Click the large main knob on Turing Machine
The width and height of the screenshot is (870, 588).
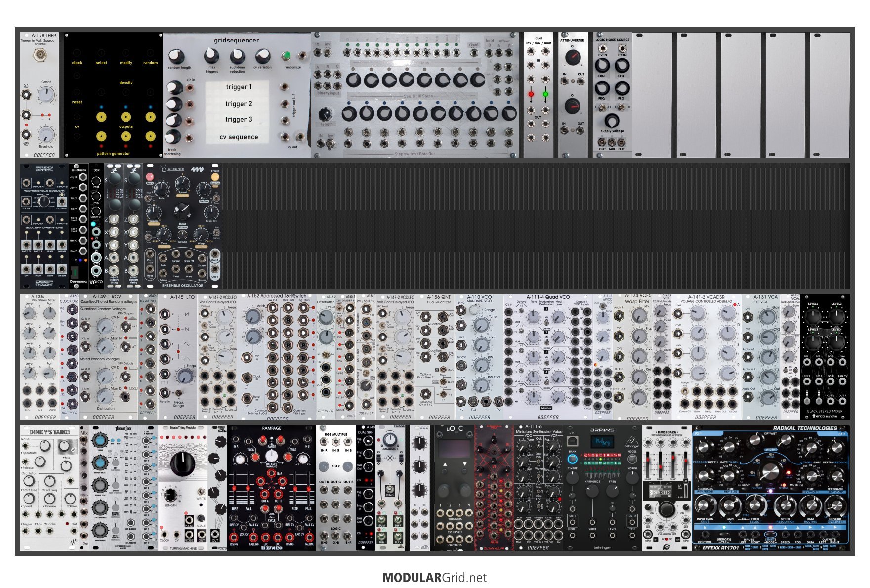click(182, 463)
